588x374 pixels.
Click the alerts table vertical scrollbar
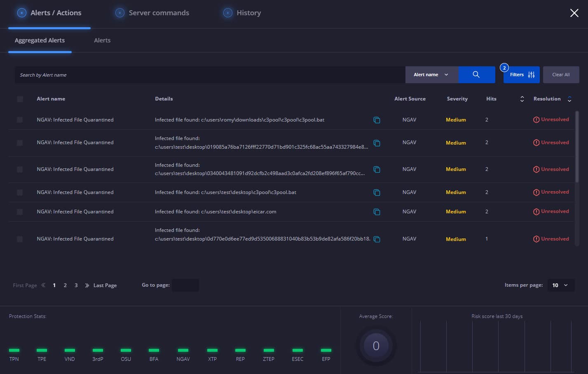coord(577,146)
